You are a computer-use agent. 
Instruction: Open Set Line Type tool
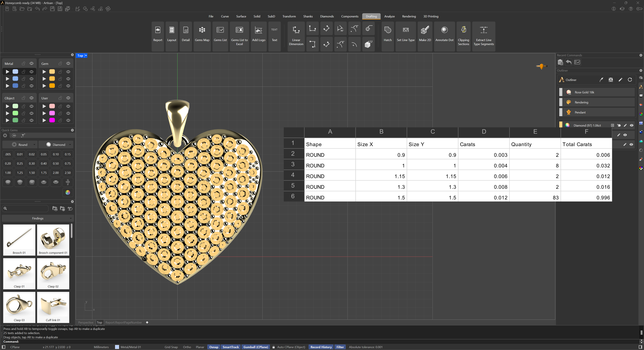[x=406, y=37]
